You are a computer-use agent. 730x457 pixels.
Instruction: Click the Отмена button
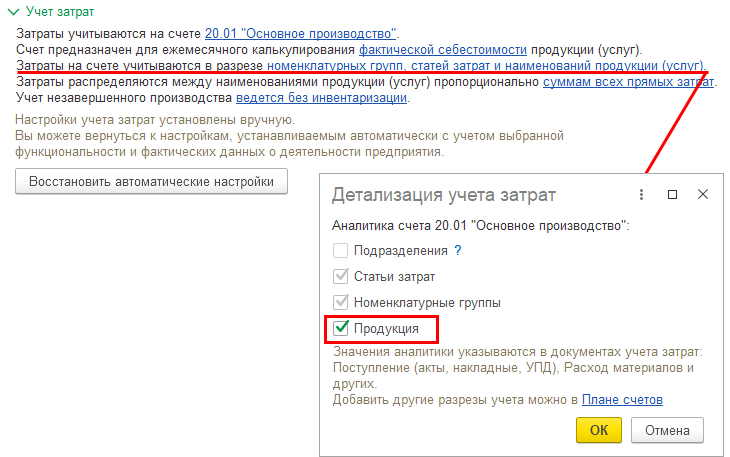pyautogui.click(x=667, y=430)
